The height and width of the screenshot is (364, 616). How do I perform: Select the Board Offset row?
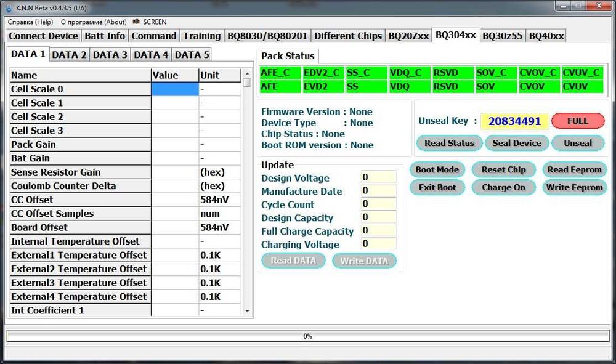coord(125,227)
